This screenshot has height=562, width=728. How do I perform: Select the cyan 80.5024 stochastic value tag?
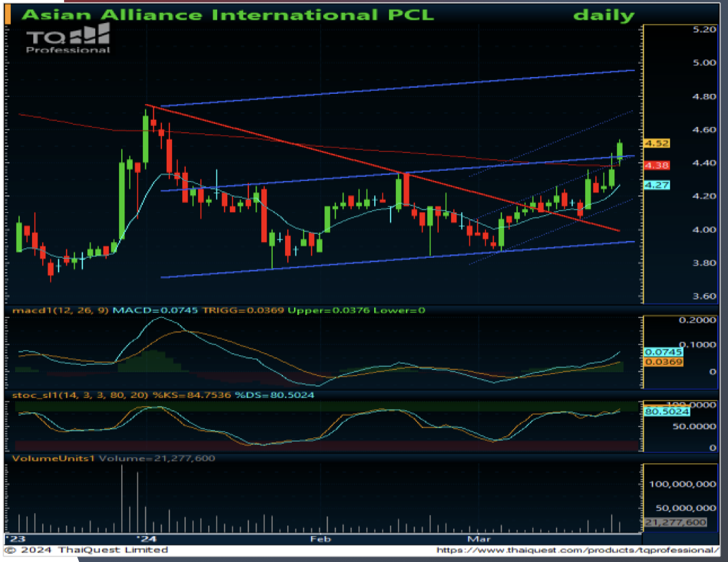click(667, 412)
